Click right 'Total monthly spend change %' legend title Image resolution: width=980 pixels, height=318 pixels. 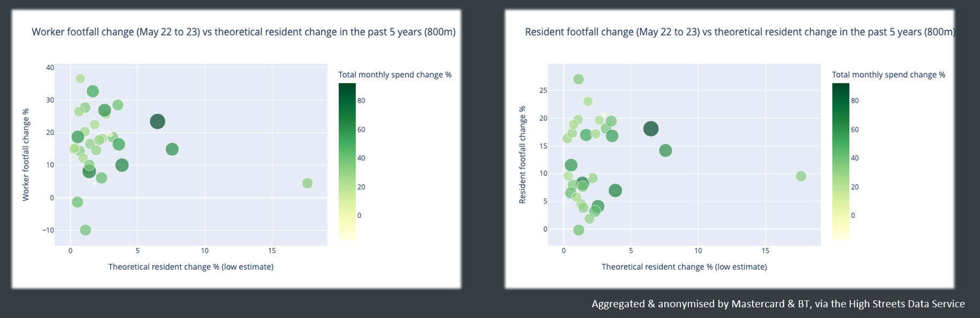pos(888,74)
